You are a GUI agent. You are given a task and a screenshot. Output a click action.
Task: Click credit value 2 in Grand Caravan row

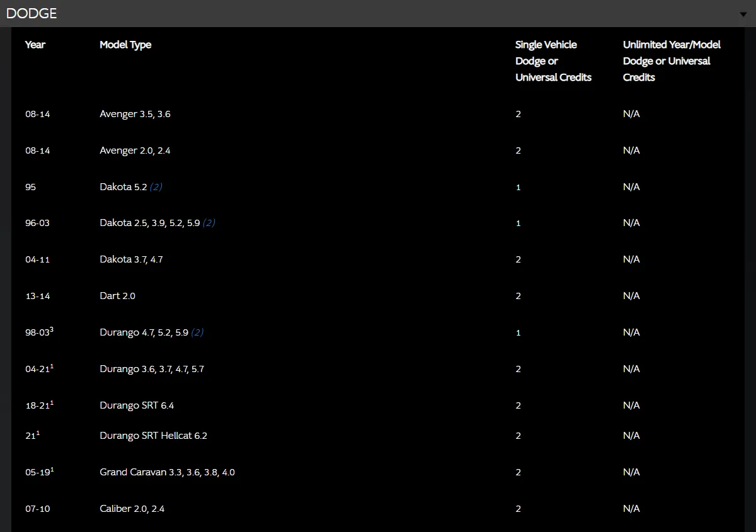[518, 472]
